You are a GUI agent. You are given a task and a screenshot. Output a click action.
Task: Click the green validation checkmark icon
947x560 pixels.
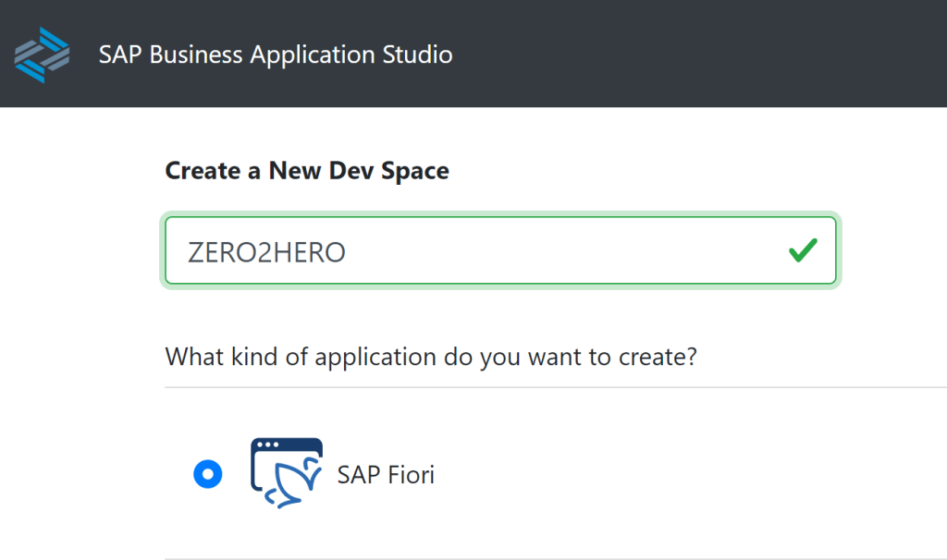click(x=803, y=250)
